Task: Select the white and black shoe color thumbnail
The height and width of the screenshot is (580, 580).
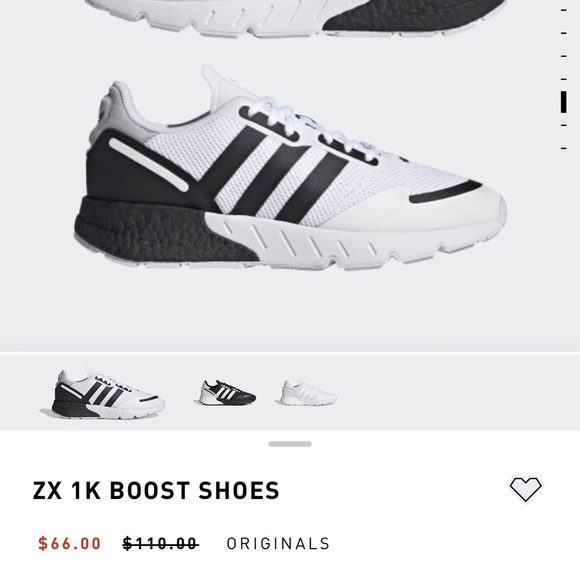Action: click(102, 394)
